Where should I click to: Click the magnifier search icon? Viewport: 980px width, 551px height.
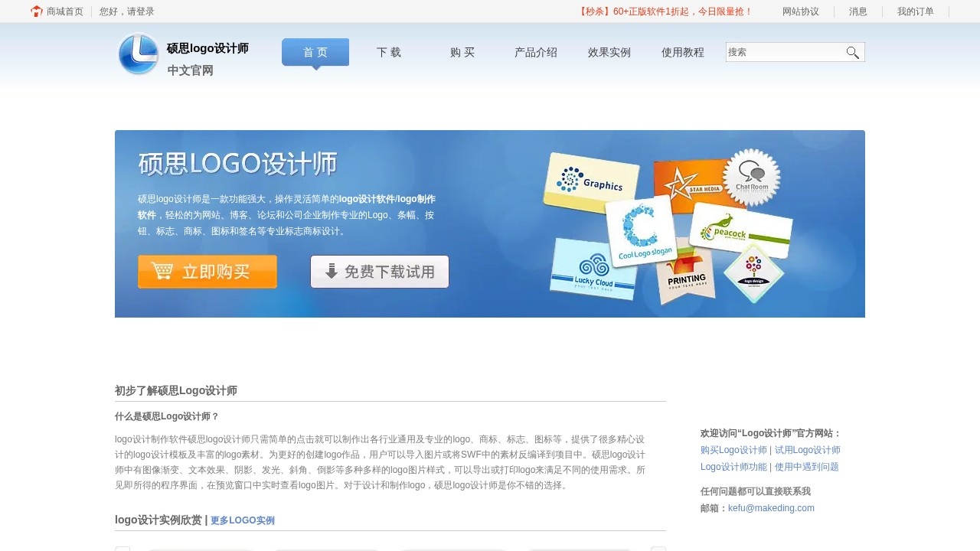pyautogui.click(x=852, y=52)
